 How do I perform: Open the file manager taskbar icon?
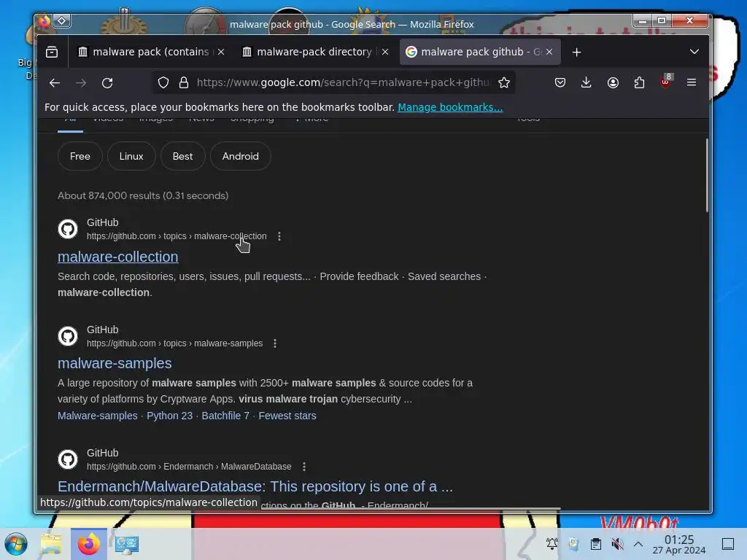click(x=52, y=544)
